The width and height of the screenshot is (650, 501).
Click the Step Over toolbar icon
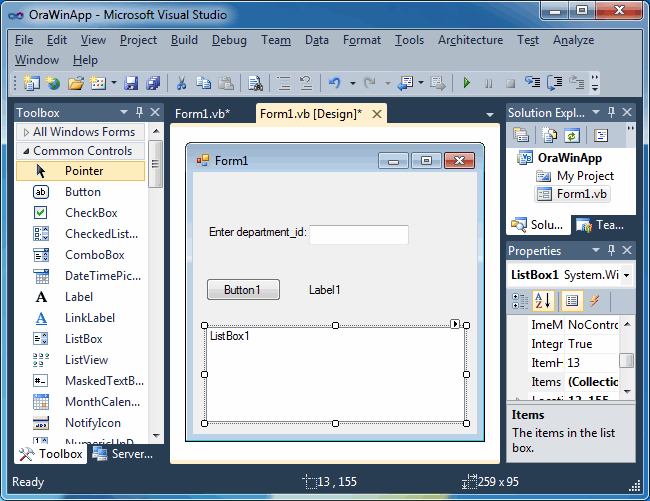point(555,83)
